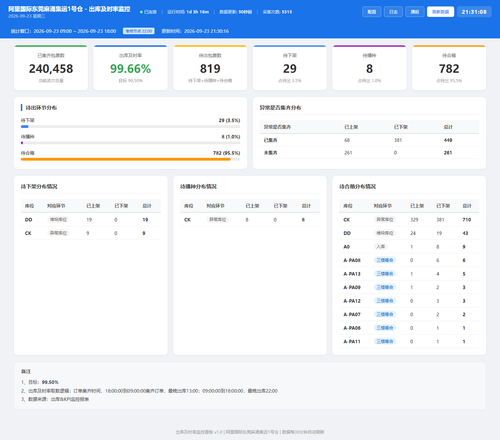500x440 pixels.
Task: Select the card showing value 782
Action: coord(449,68)
